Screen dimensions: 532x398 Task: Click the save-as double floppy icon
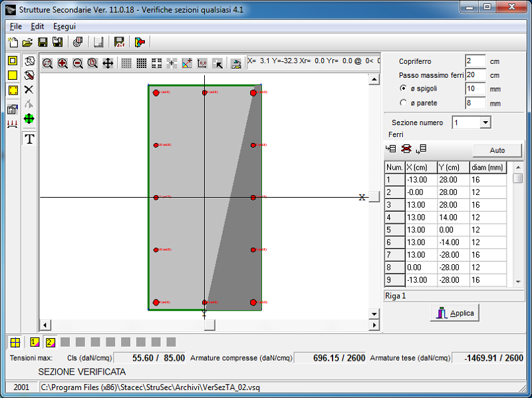[57, 42]
